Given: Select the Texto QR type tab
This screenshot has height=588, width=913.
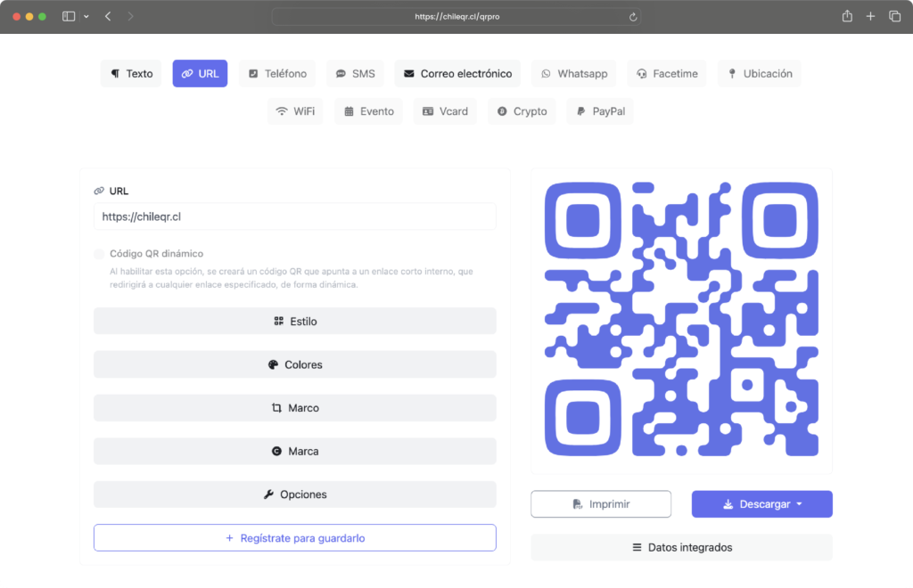Looking at the screenshot, I should (x=132, y=74).
